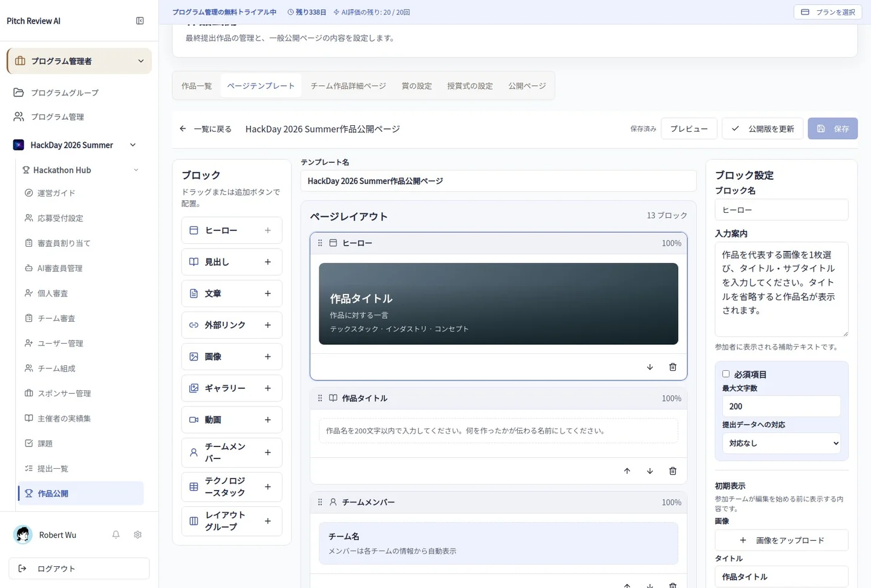871x588 pixels.
Task: Open settings gear next to Robert Wu
Action: (137, 535)
